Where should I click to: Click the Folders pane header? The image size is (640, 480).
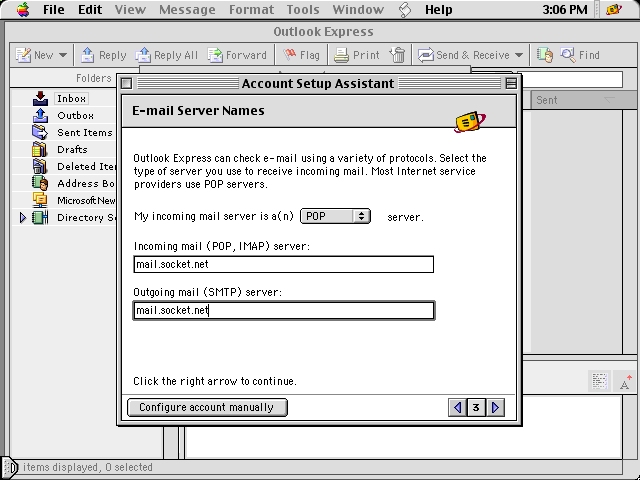click(x=63, y=78)
